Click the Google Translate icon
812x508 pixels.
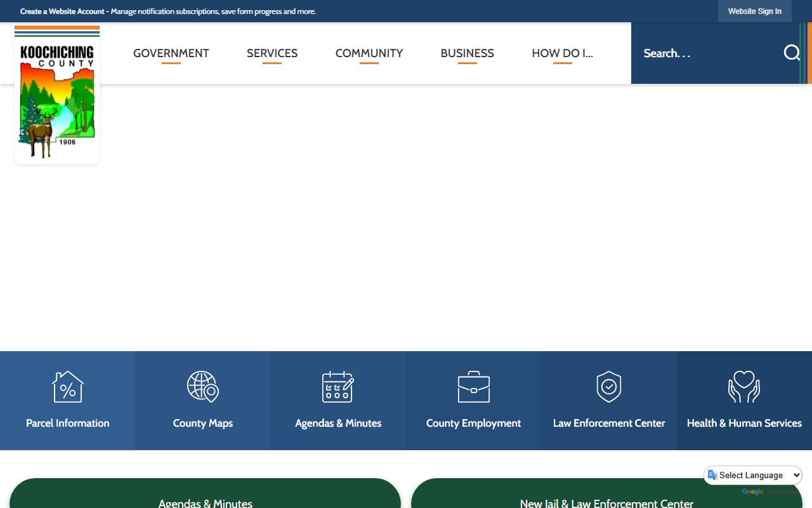tap(712, 475)
